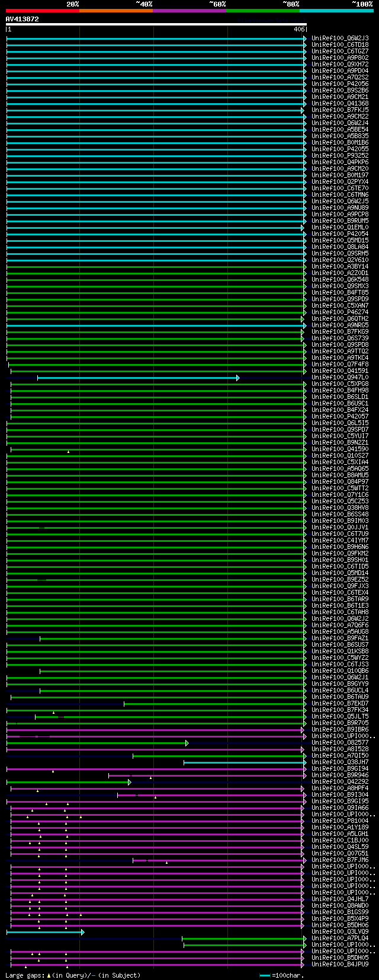Viewport: 379px width, 980px height.
Task: Select hit UniRef100_B9FAZ1
Action: pyautogui.click(x=340, y=638)
